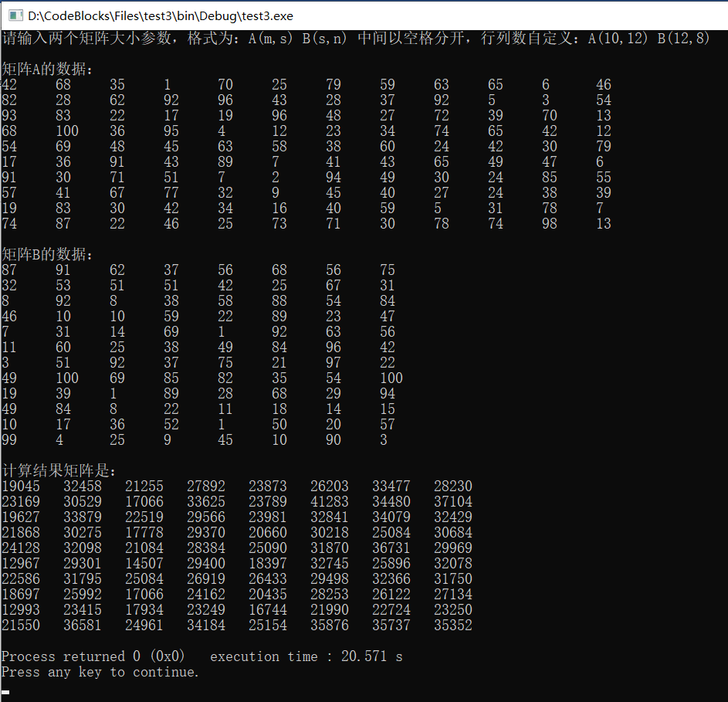Click result value 19045

tap(20, 487)
